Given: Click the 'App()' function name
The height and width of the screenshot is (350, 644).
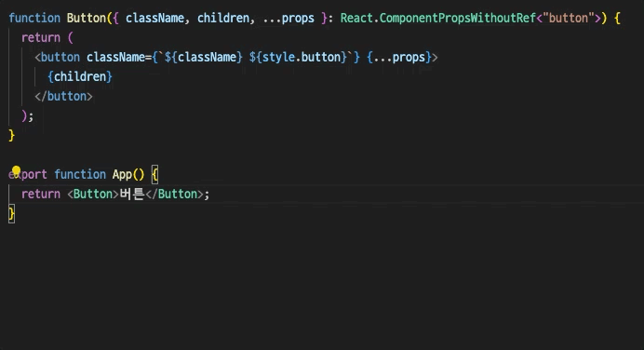Looking at the screenshot, I should point(128,175).
